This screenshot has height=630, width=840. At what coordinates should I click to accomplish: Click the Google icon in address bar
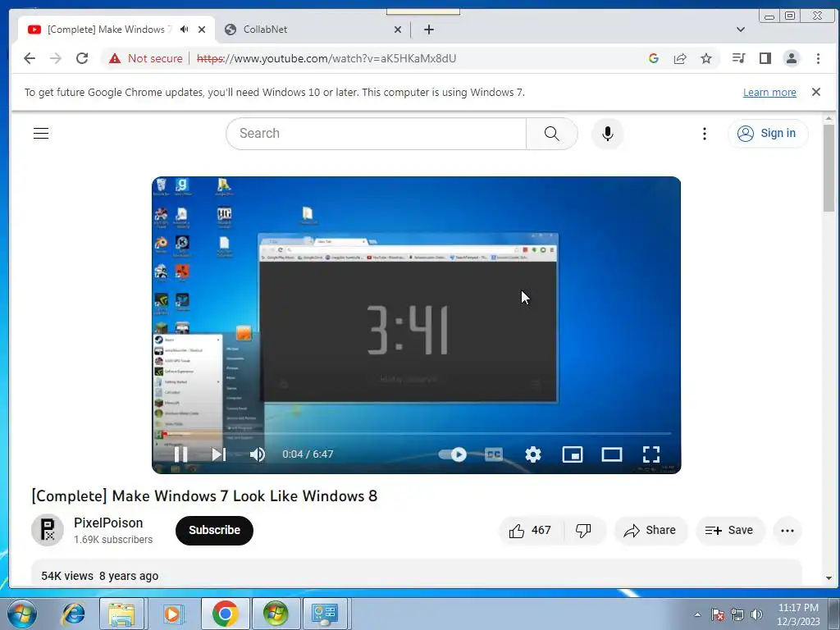[x=654, y=58]
